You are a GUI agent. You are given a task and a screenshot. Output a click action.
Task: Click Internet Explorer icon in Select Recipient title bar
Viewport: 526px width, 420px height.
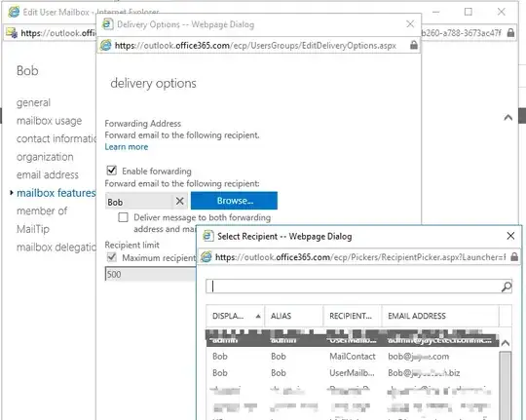tap(208, 236)
